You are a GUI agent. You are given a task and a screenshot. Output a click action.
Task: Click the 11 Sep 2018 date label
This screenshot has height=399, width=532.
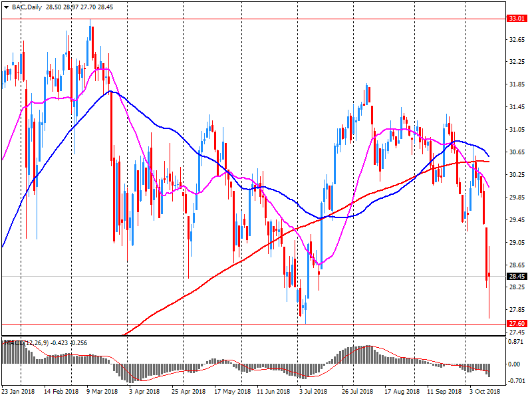tap(444, 392)
